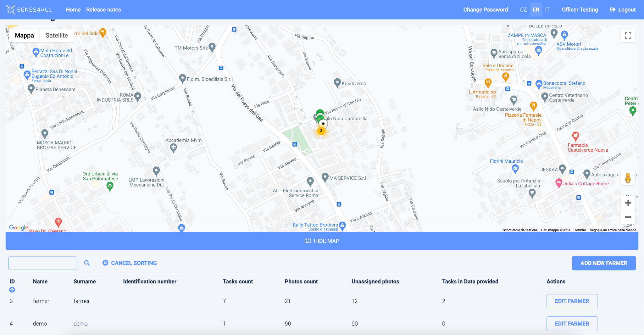Sort by Identification number column
This screenshot has width=644, height=335.
pos(150,282)
